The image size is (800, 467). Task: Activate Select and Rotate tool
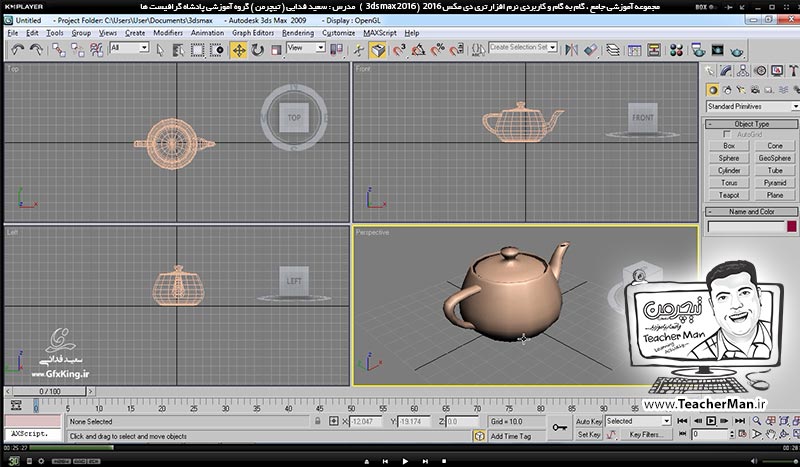pyautogui.click(x=258, y=50)
